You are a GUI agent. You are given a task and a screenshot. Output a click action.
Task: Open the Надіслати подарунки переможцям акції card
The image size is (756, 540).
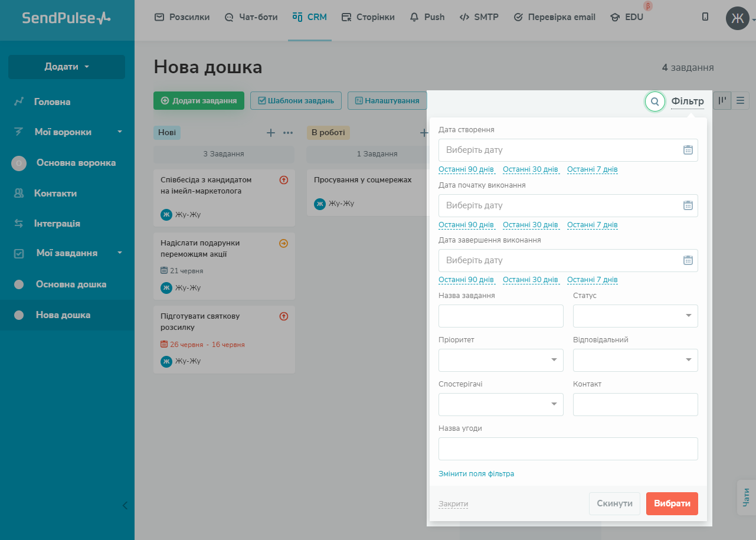tap(224, 266)
